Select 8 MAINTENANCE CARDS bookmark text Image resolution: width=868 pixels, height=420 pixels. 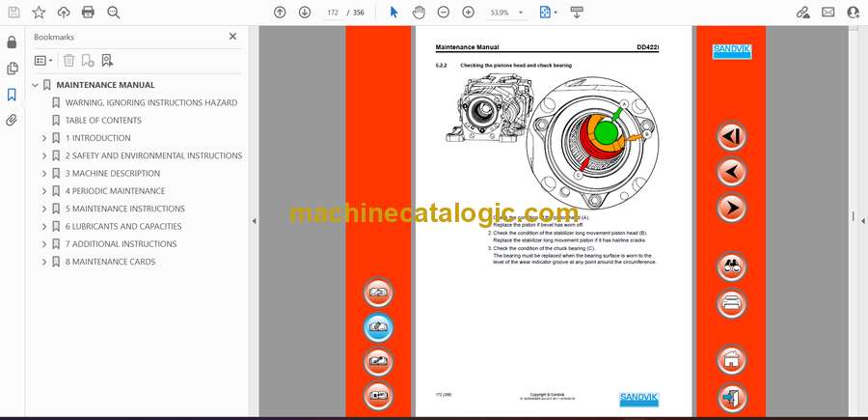point(110,262)
